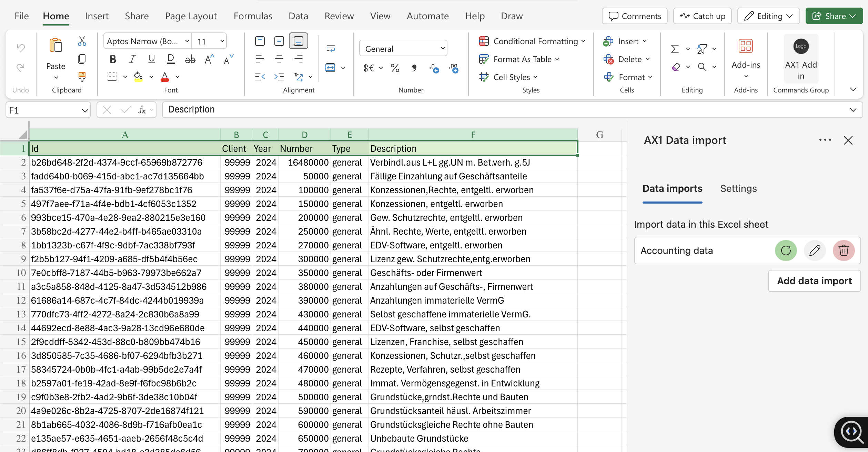Click the Paste clipboard icon
Image resolution: width=868 pixels, height=452 pixels.
(56, 45)
